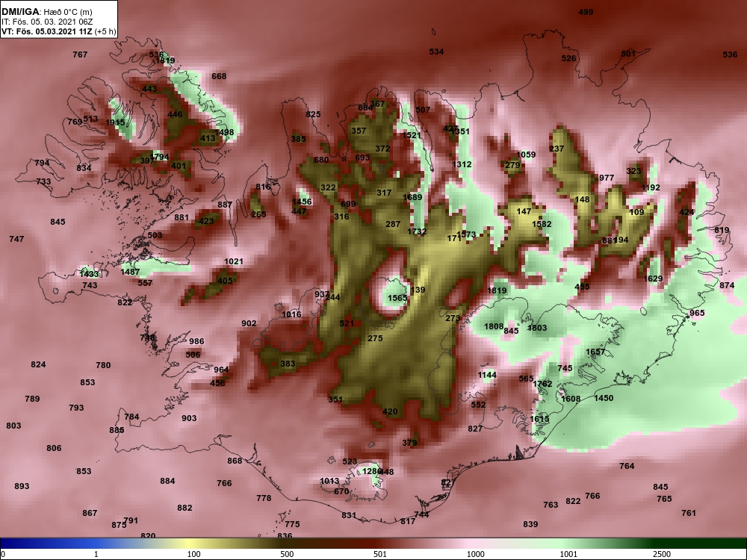The image size is (747, 560).
Task: Click the map value 1013
Action: pos(329,481)
